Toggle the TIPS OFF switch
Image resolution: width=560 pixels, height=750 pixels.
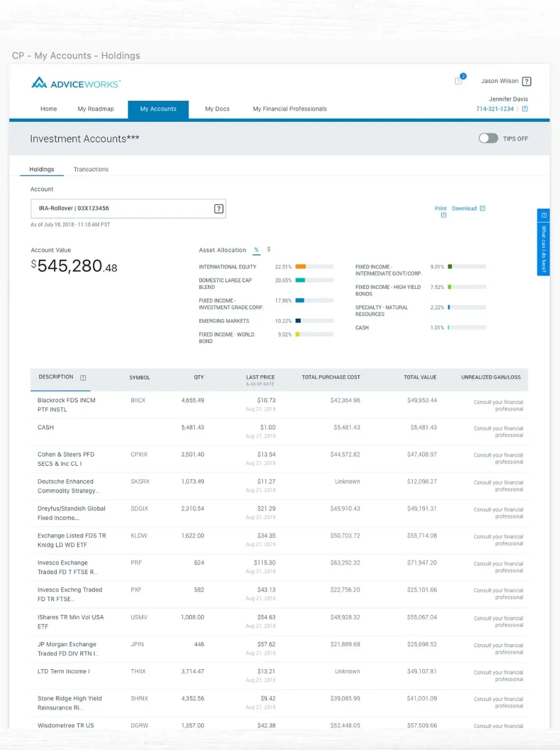coord(488,138)
